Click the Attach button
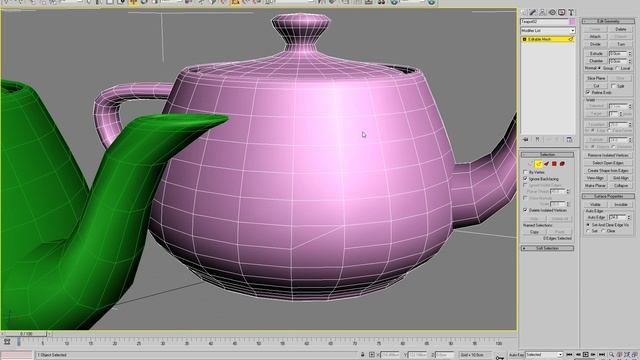Viewport: 640px width, 360px height. [x=596, y=37]
